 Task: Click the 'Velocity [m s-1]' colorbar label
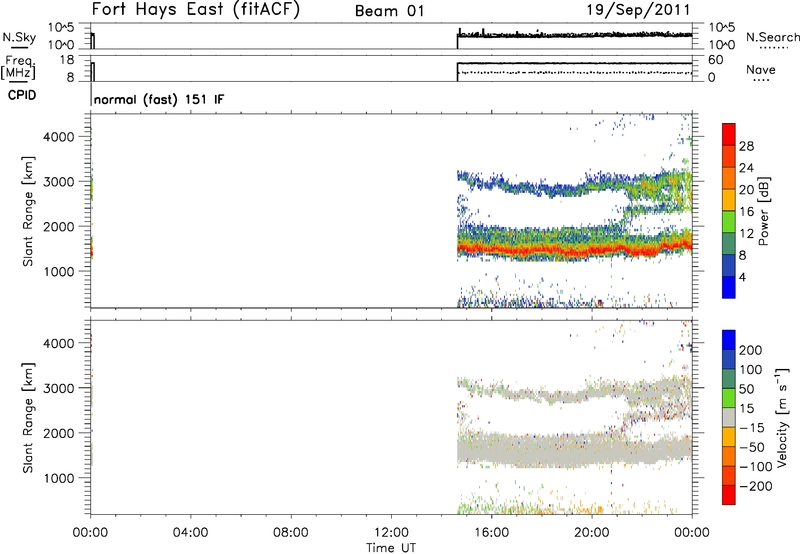(x=782, y=417)
